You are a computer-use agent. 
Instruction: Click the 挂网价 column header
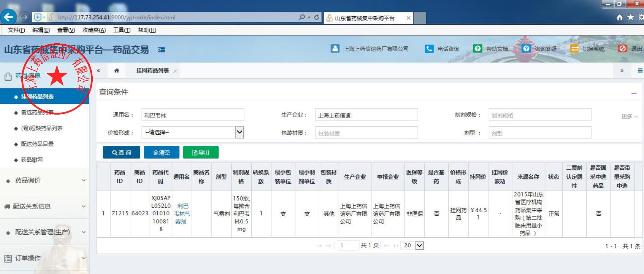click(478, 177)
